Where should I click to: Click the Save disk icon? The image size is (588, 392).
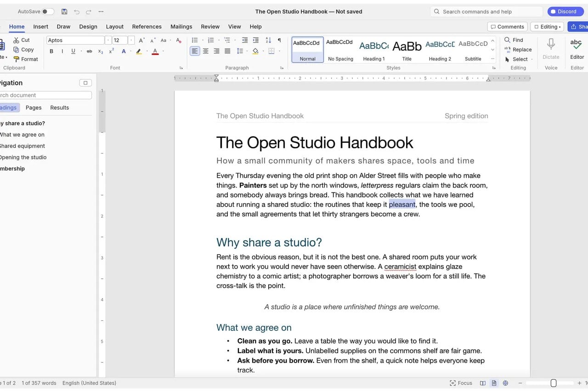pos(64,11)
